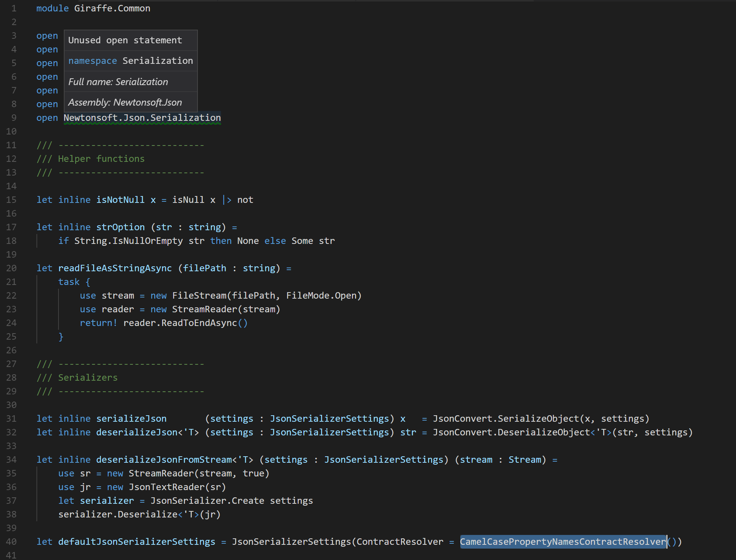The image size is (736, 560).
Task: Click the 'Serializers' comment header
Action: click(x=87, y=377)
